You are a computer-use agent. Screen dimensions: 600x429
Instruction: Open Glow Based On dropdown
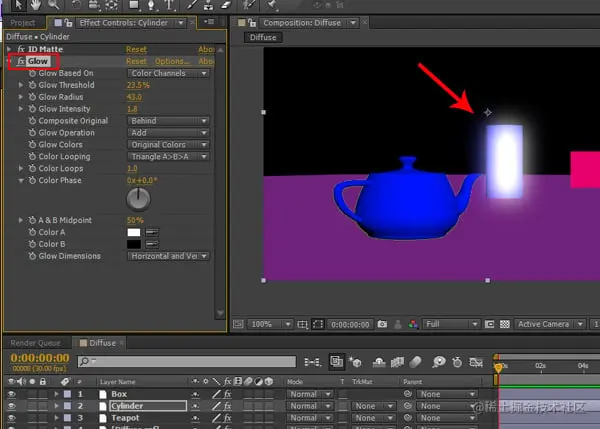click(168, 73)
